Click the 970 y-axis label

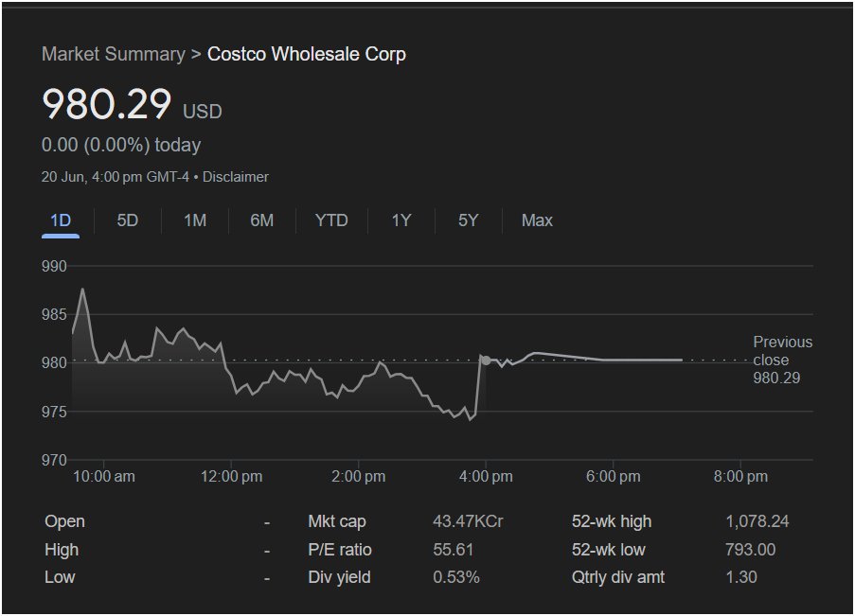click(x=54, y=460)
